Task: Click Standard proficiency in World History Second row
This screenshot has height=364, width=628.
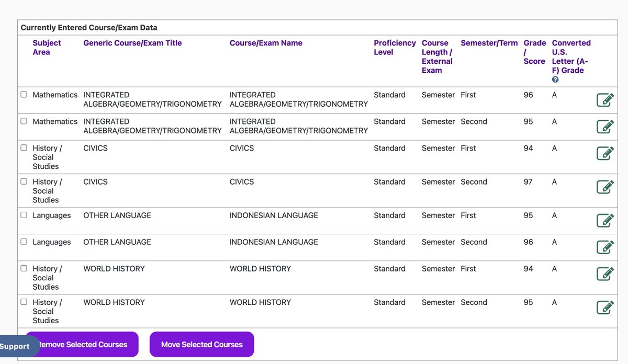Action: (389, 302)
